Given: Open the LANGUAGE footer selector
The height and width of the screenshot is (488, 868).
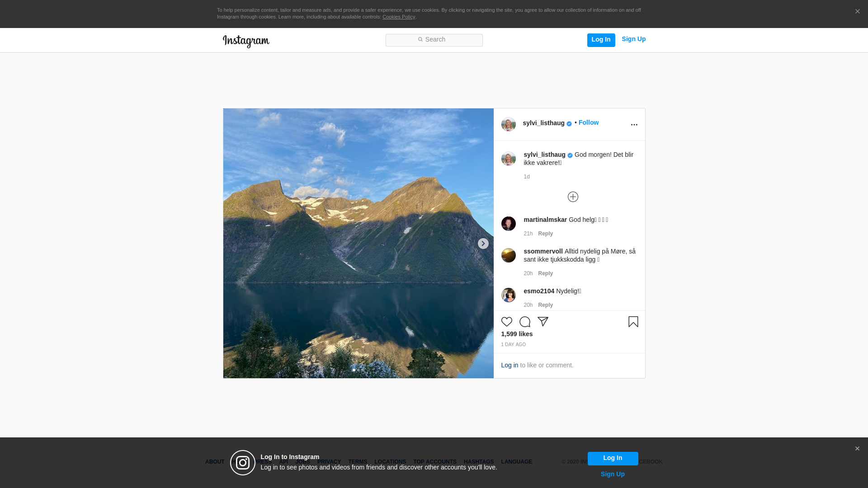Looking at the screenshot, I should 517,462.
